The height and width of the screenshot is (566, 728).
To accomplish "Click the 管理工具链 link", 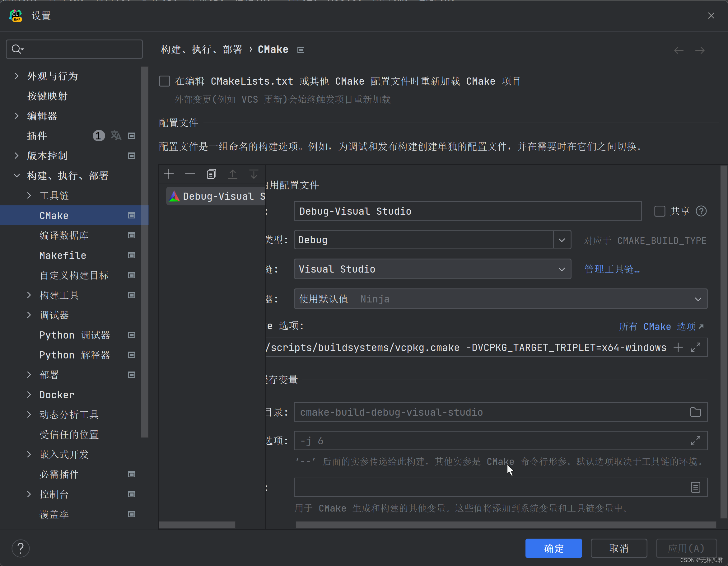I will point(612,269).
